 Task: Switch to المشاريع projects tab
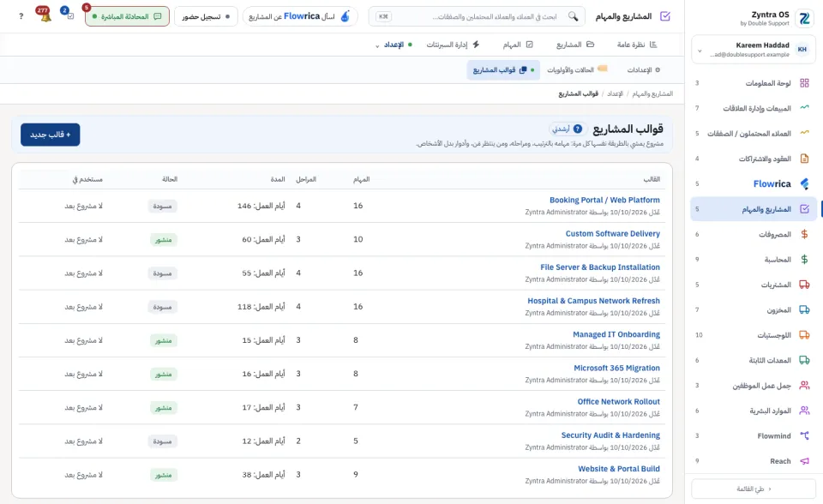coord(574,45)
